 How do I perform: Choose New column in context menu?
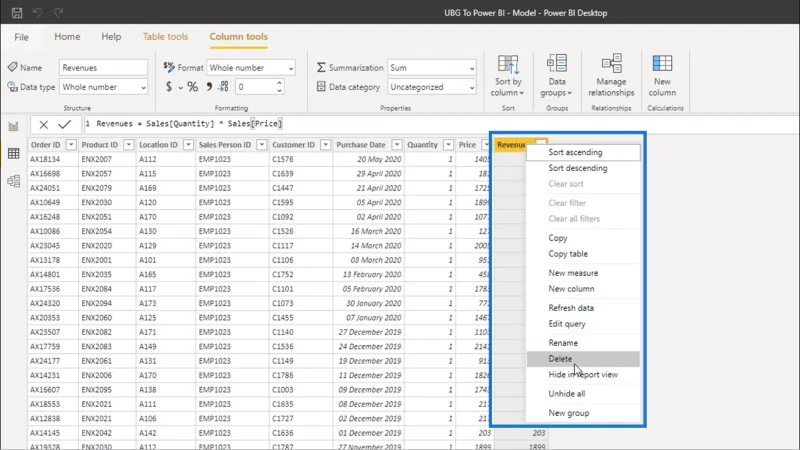583,289
